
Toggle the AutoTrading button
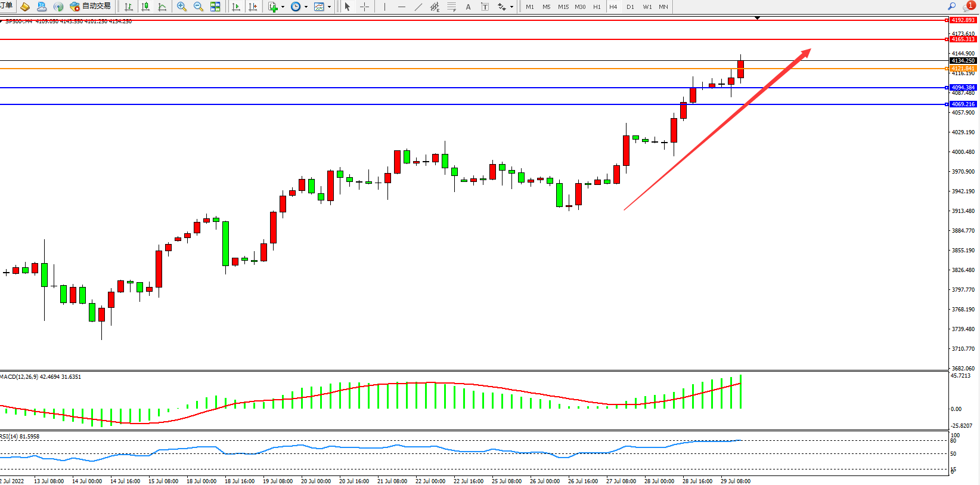[x=91, y=6]
